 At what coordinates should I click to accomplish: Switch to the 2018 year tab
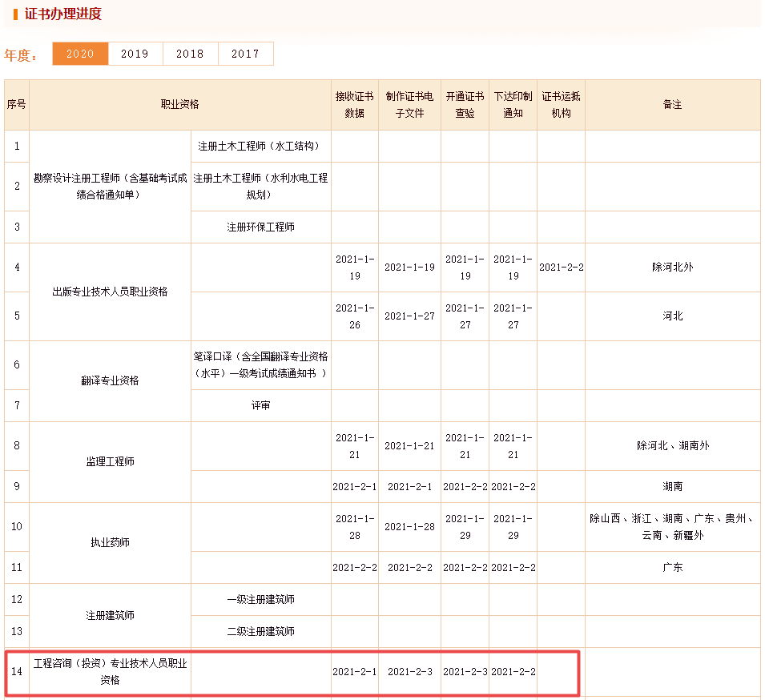pyautogui.click(x=190, y=54)
